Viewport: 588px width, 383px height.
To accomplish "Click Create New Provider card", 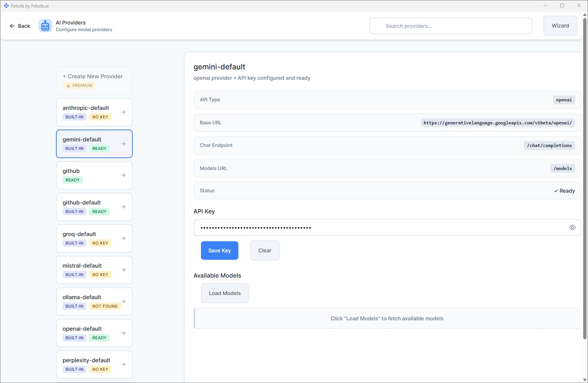I will pyautogui.click(x=94, y=81).
